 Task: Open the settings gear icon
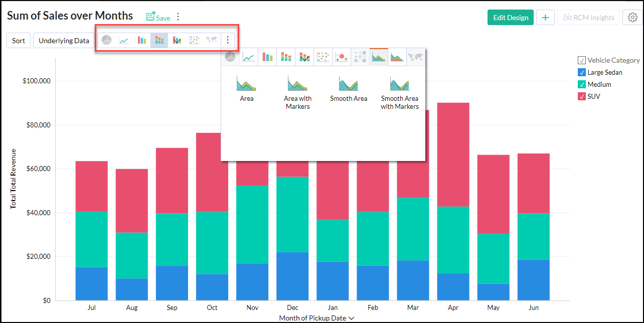pos(632,18)
